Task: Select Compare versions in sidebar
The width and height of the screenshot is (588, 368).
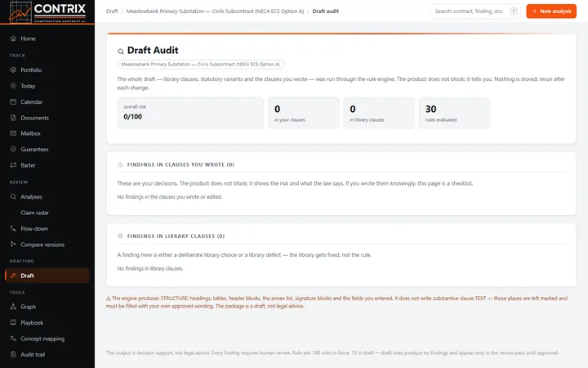Action: (x=47, y=245)
